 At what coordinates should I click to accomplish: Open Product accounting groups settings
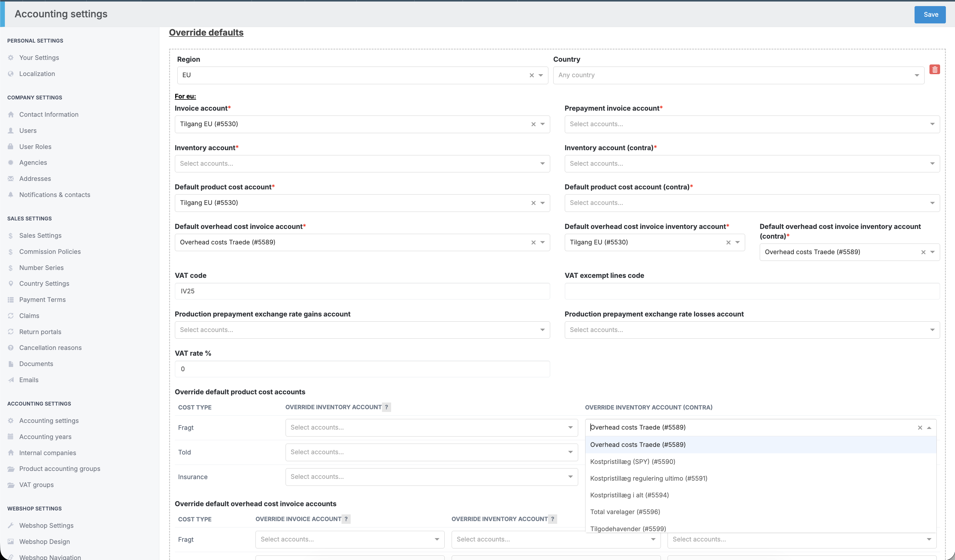[x=60, y=468]
